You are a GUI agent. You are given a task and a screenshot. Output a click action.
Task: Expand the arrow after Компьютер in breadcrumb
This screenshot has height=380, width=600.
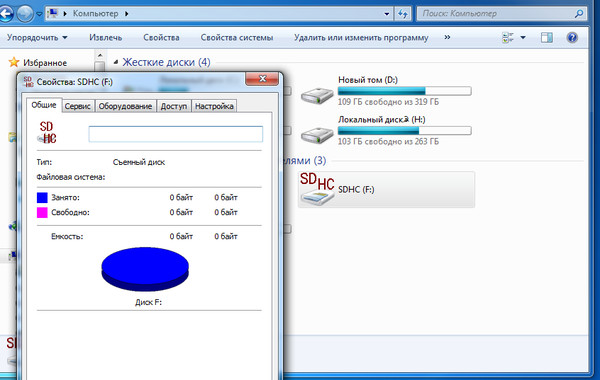[126, 14]
